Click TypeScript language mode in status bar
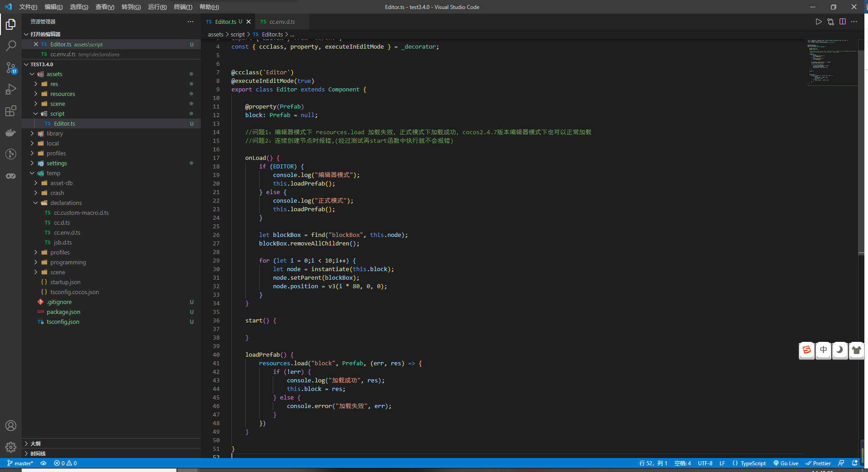The height and width of the screenshot is (472, 868). click(x=753, y=463)
